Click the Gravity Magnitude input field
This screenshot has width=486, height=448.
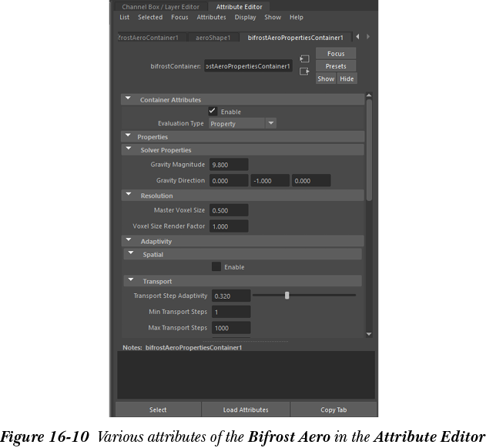(228, 165)
